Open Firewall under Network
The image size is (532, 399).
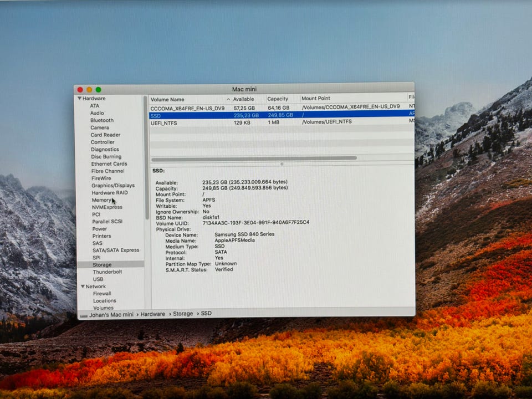pos(102,294)
